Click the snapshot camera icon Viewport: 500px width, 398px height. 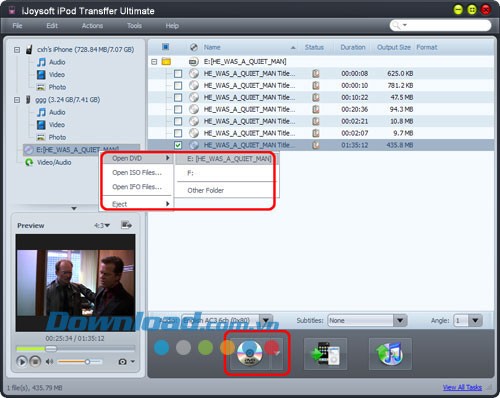point(122,361)
